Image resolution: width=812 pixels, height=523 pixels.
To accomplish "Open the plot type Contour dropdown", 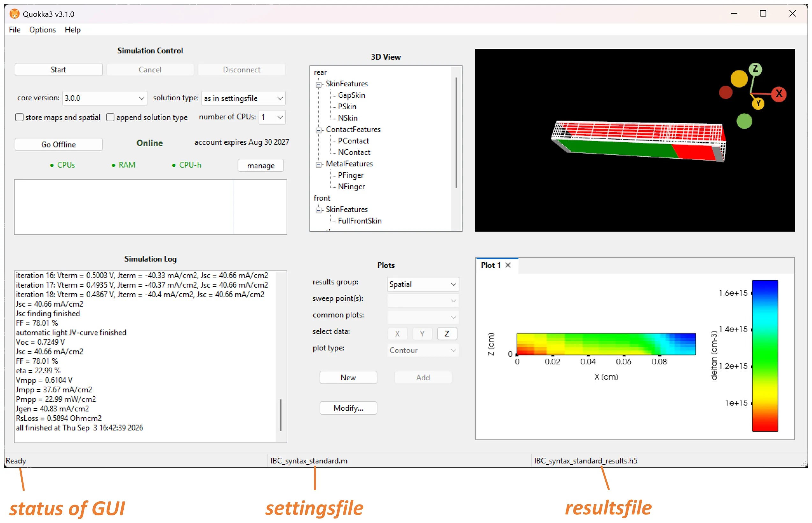I will tap(423, 350).
